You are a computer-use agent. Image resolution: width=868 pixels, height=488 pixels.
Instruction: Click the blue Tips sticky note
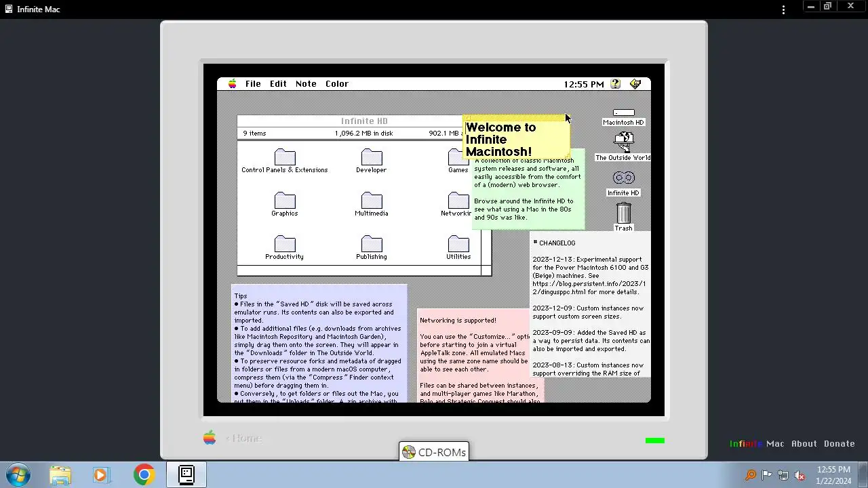[319, 344]
